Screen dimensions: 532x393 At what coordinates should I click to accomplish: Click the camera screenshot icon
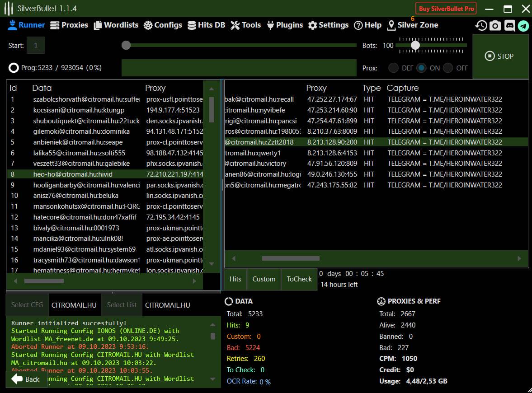495,25
